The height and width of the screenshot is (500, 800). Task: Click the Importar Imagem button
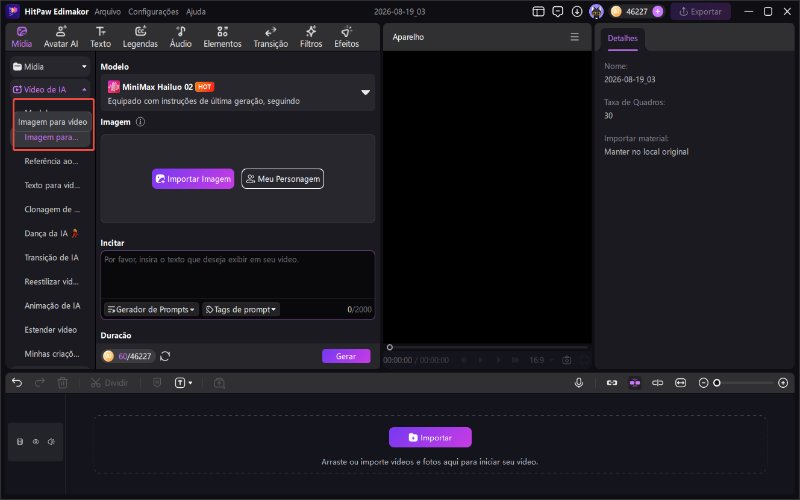tap(193, 179)
